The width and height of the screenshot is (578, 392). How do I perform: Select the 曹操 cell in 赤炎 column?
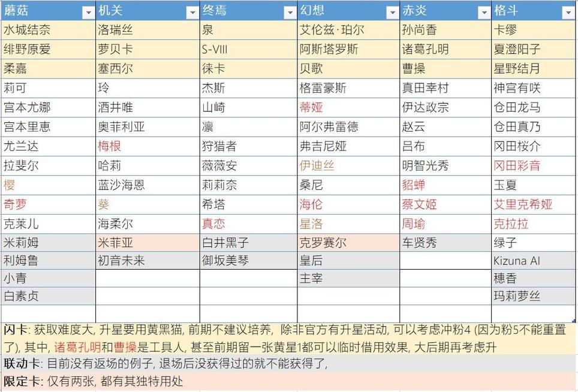pos(445,68)
